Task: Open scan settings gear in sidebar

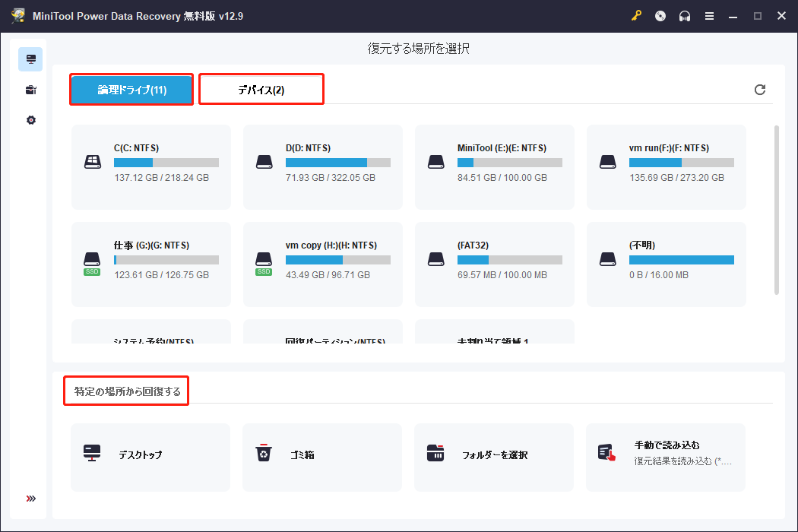Action: click(x=31, y=120)
